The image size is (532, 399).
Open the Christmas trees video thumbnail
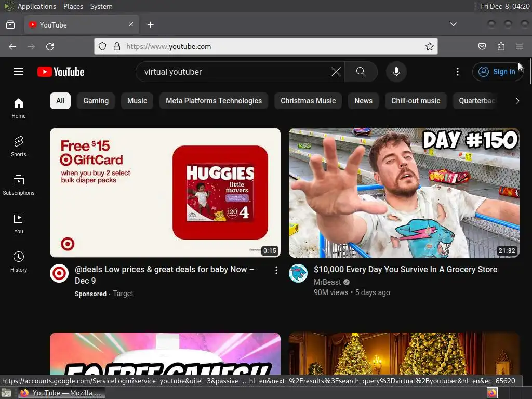click(404, 353)
